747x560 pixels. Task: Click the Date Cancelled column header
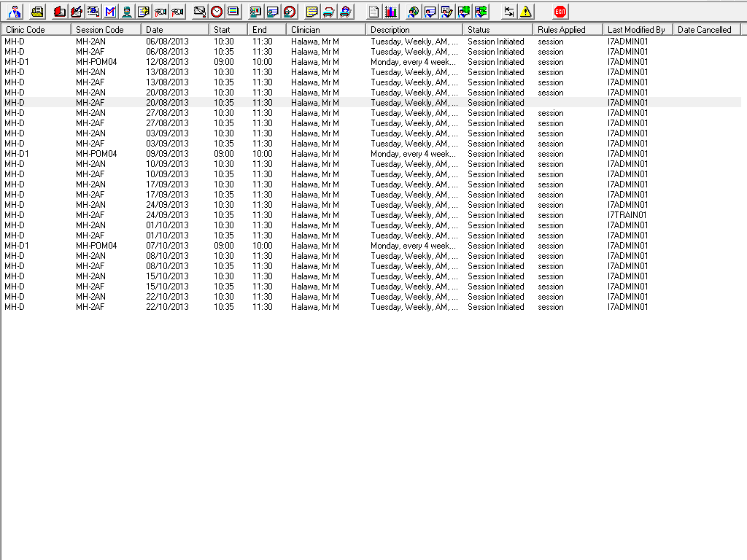[x=706, y=29]
